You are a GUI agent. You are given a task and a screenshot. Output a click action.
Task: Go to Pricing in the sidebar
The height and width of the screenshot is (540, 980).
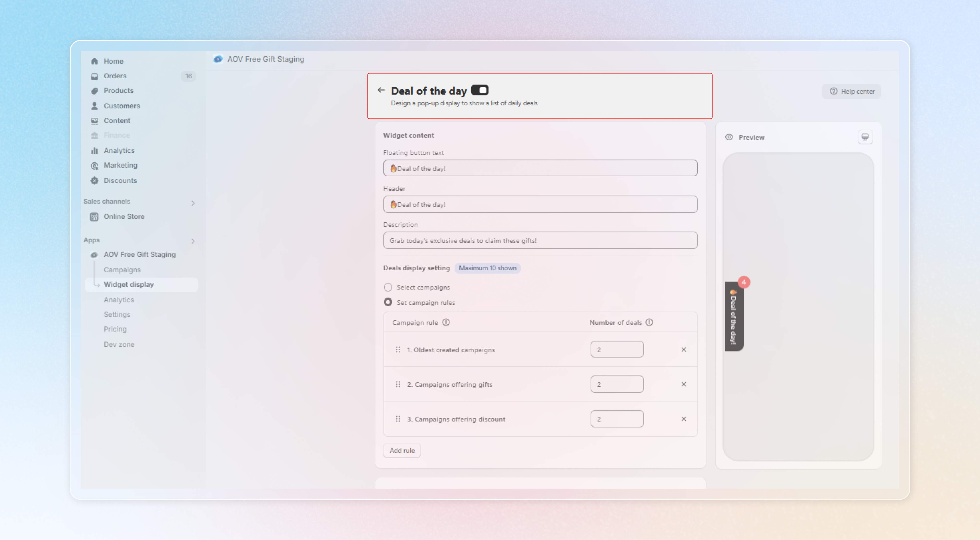[115, 329]
